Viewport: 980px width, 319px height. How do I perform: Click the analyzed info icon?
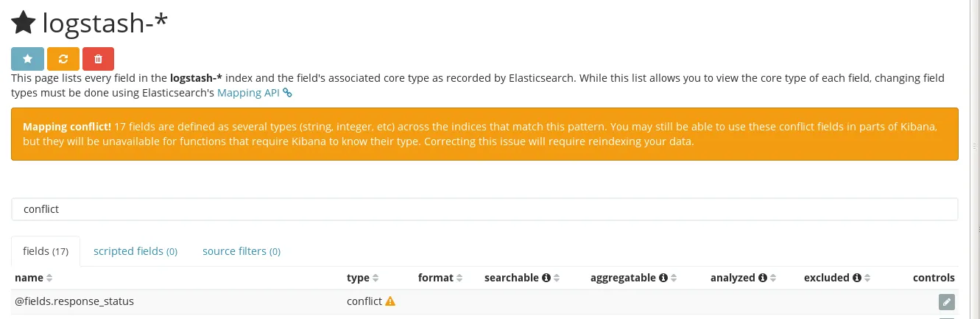(762, 278)
